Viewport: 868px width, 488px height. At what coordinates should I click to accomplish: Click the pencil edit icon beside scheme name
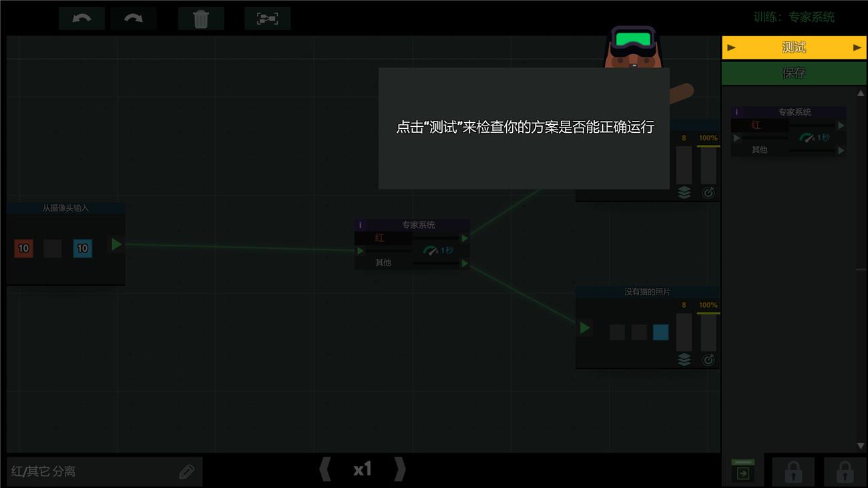pos(187,472)
